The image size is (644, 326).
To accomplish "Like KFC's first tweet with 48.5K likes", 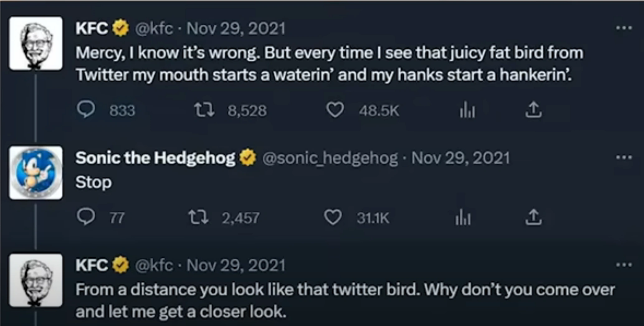I will tap(335, 110).
